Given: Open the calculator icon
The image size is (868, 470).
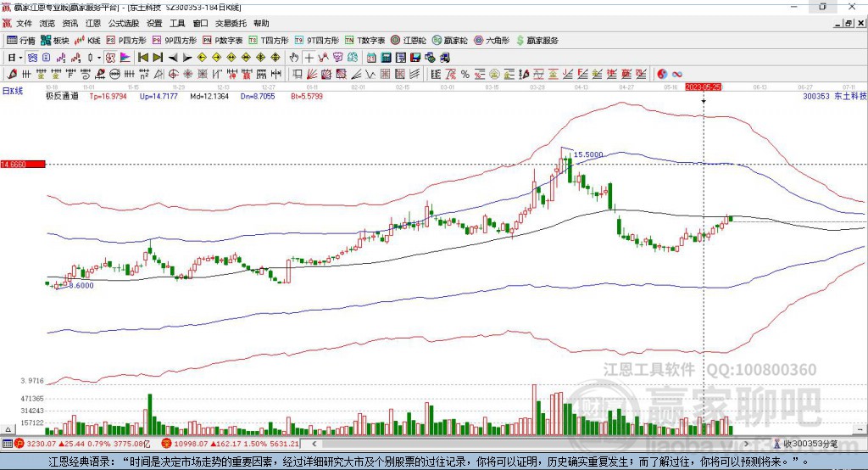Looking at the screenshot, I should pyautogui.click(x=387, y=58).
